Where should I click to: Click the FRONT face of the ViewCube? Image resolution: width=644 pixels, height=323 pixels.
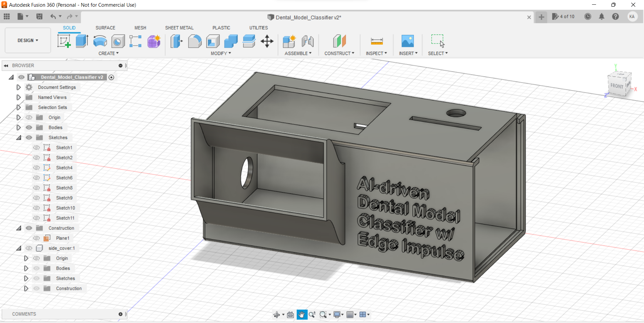coord(617,86)
